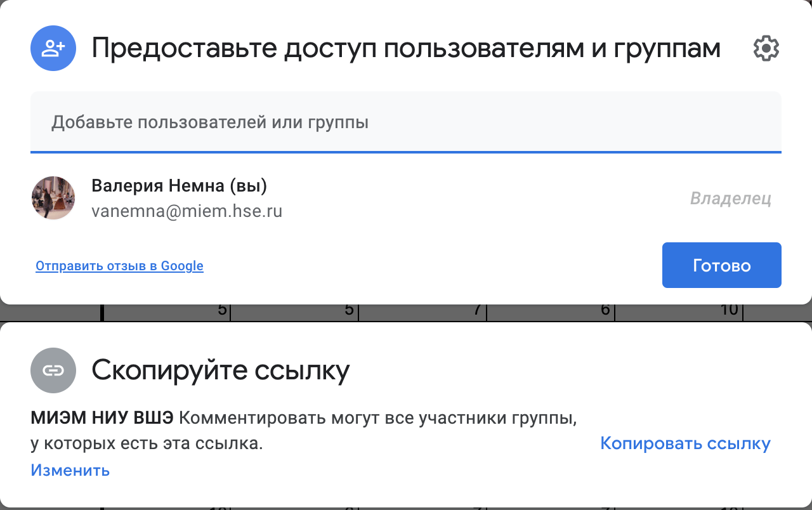Click the blue add-people icon
This screenshot has height=510, width=812.
(53, 48)
